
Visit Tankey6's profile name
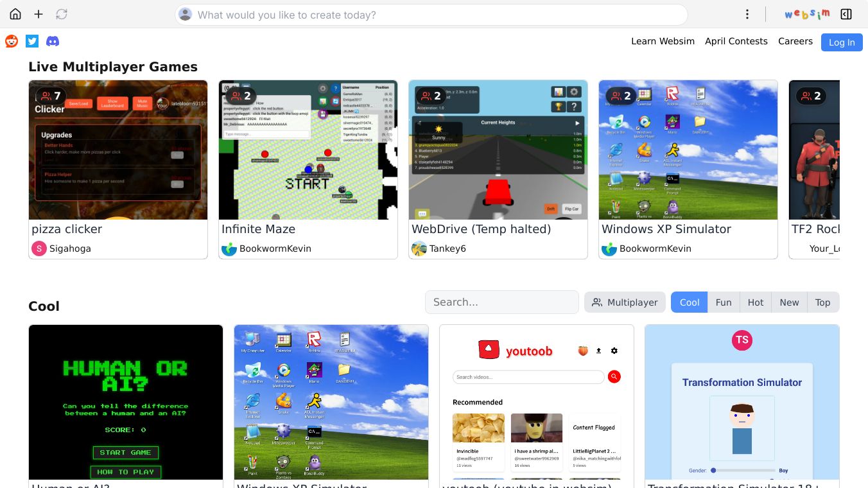447,248
